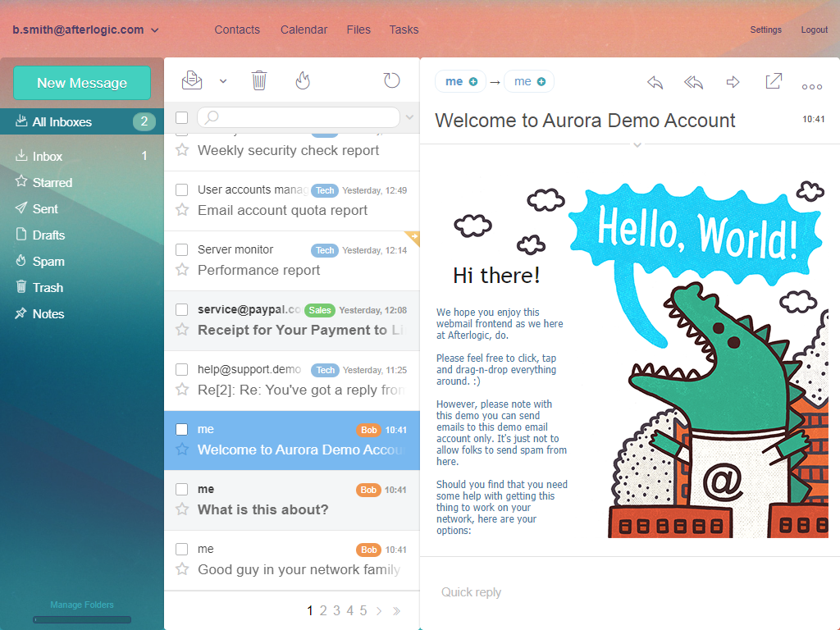Expand advanced search options arrow
Screen dimensions: 840x630
pyautogui.click(x=410, y=117)
